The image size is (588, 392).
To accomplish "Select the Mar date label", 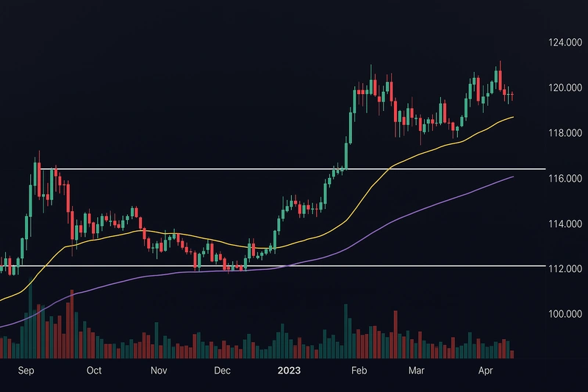I will tap(417, 371).
